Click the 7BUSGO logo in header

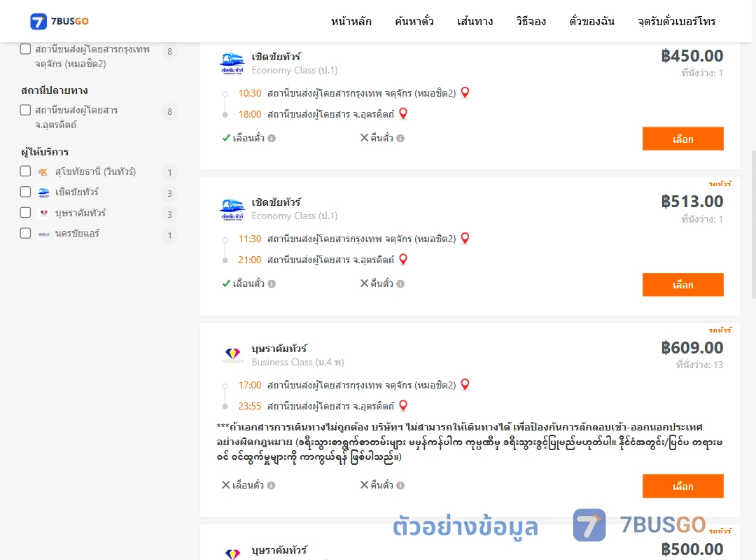tap(59, 21)
